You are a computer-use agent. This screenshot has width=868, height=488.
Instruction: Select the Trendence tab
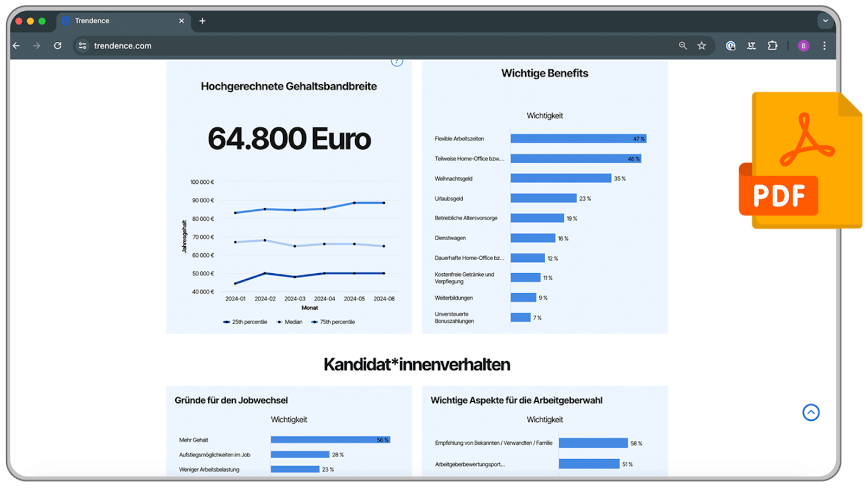(124, 21)
